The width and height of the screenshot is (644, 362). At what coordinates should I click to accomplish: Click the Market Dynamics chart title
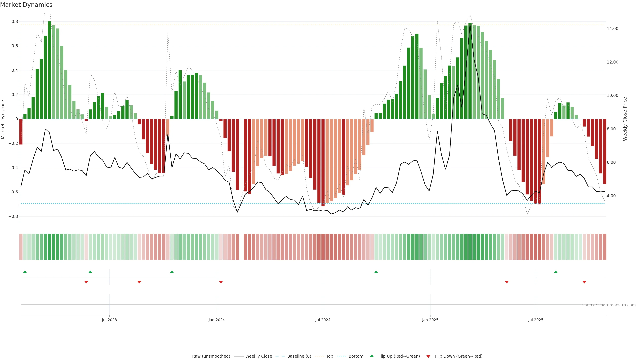[26, 5]
